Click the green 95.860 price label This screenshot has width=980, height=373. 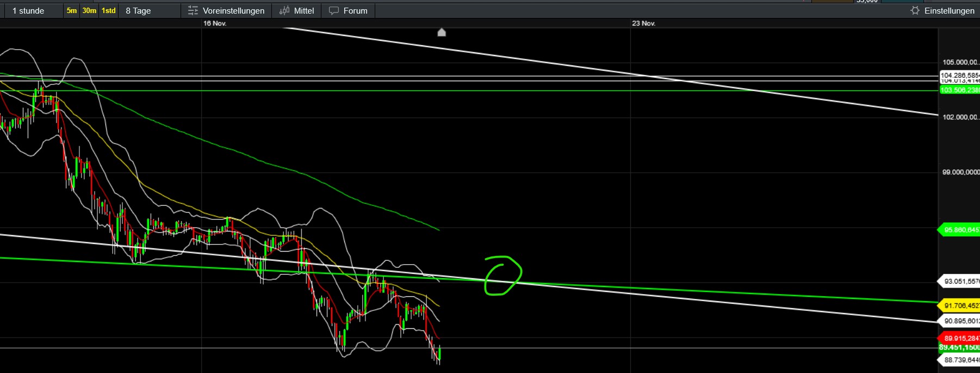coord(960,230)
